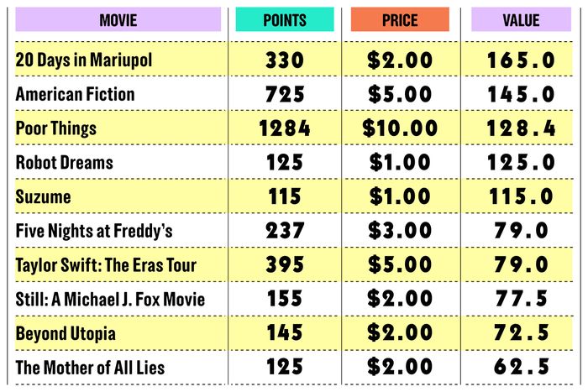Select the Beyond Utopia movie title
This screenshot has width=588, height=392.
coord(66,333)
